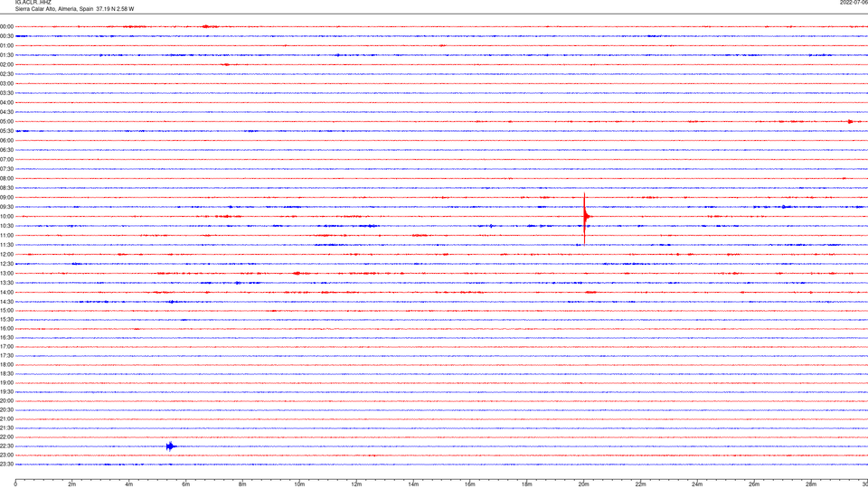Click the 10m axis tick label
868x488 pixels.
[x=299, y=484]
